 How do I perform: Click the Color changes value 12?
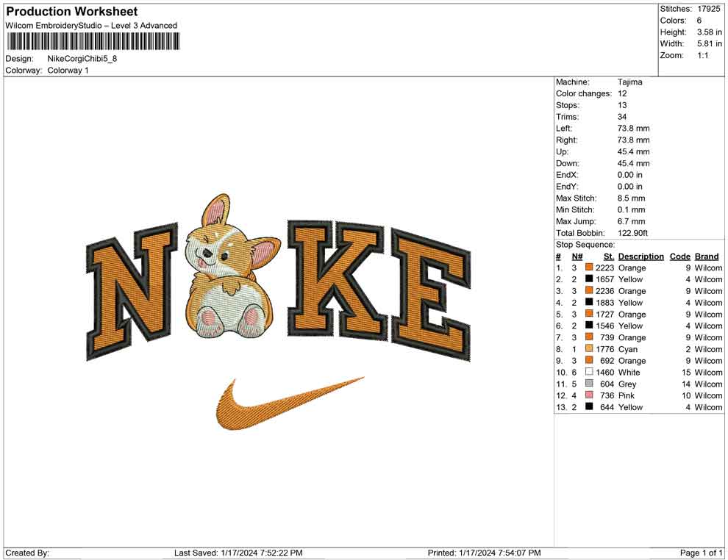point(621,94)
